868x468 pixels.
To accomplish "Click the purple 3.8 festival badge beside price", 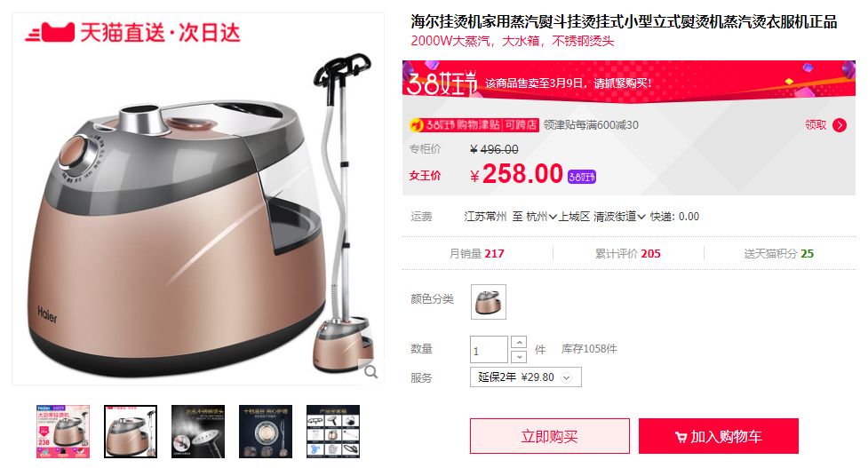I will coord(582,177).
